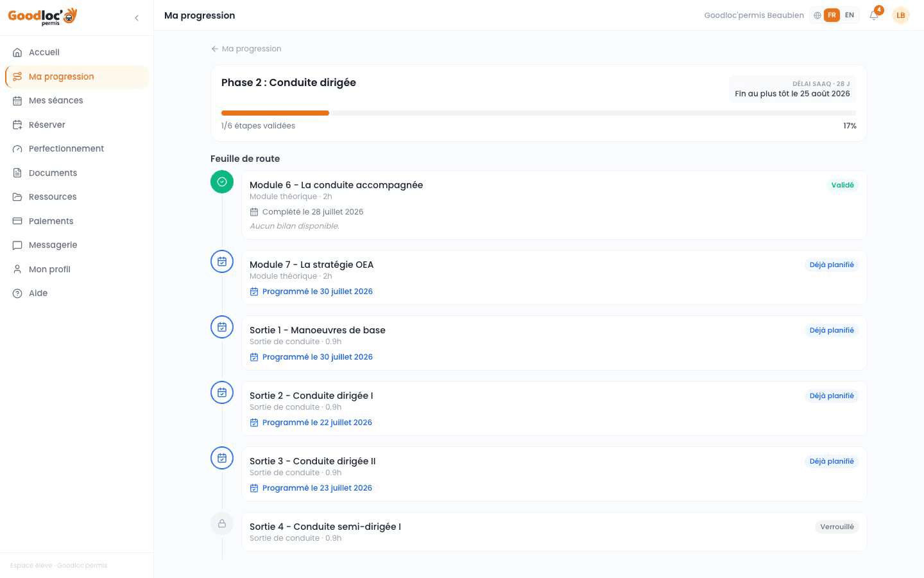
Task: Switch language to EN
Action: pyautogui.click(x=850, y=15)
